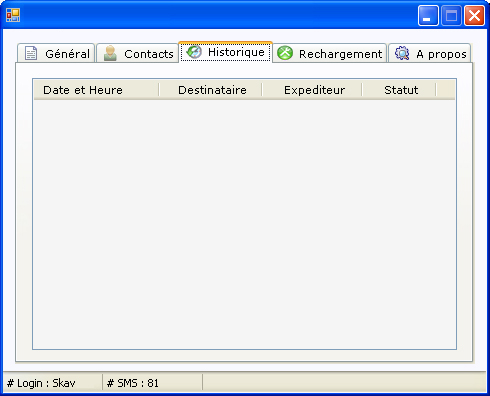Open the Contacts tab
This screenshot has height=396, width=490.
[x=137, y=53]
